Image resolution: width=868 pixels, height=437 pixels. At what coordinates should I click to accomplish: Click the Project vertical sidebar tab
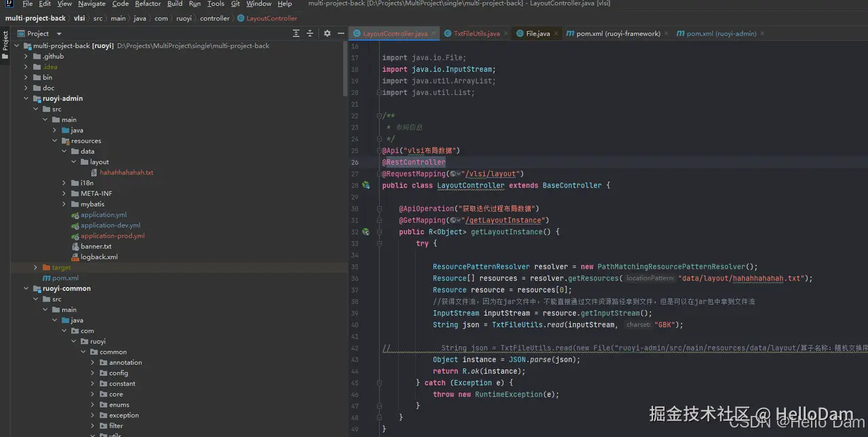pyautogui.click(x=5, y=41)
